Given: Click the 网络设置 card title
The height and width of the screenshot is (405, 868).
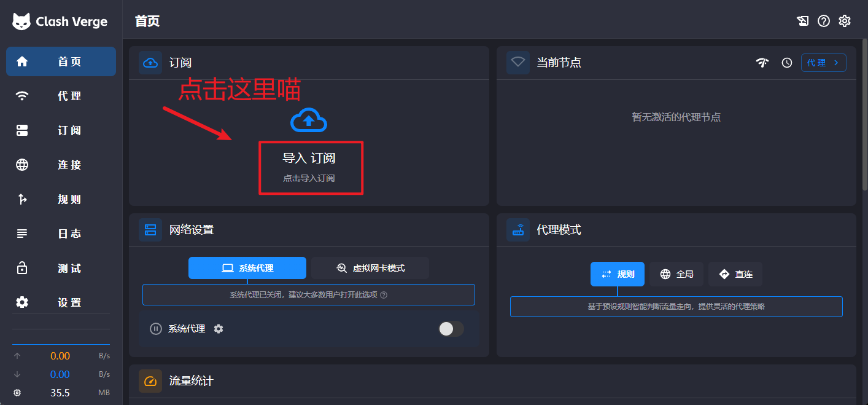Looking at the screenshot, I should [x=192, y=230].
